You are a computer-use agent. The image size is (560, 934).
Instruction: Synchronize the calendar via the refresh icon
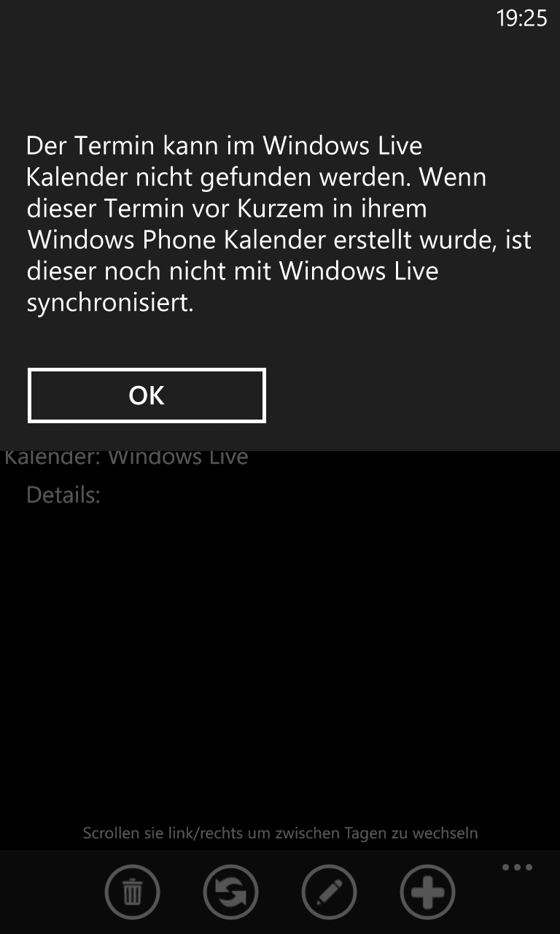click(230, 892)
